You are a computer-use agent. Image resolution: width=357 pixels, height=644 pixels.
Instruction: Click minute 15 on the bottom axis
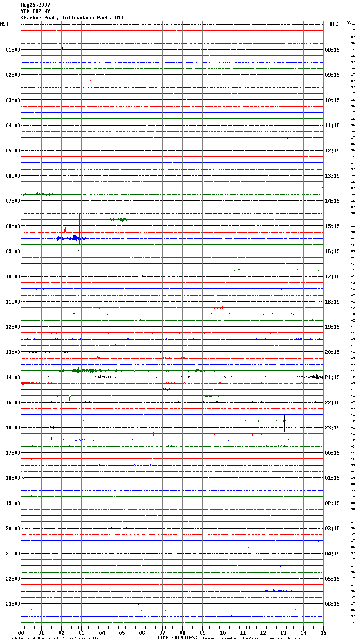[323, 633]
